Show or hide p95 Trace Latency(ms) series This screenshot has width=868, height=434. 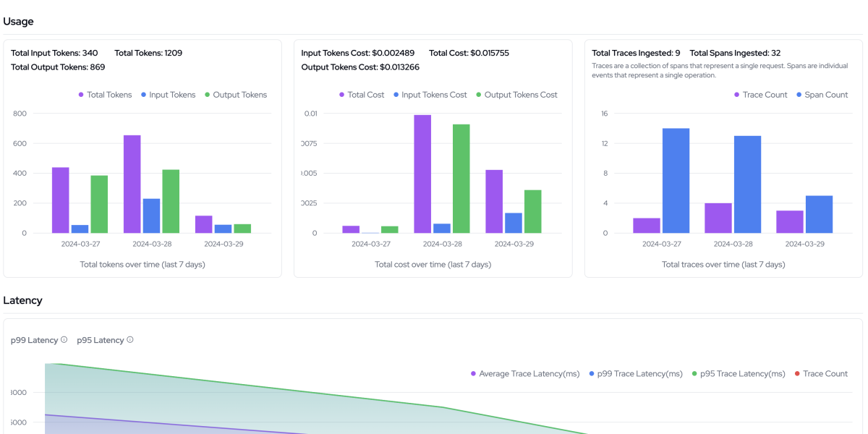tap(738, 374)
